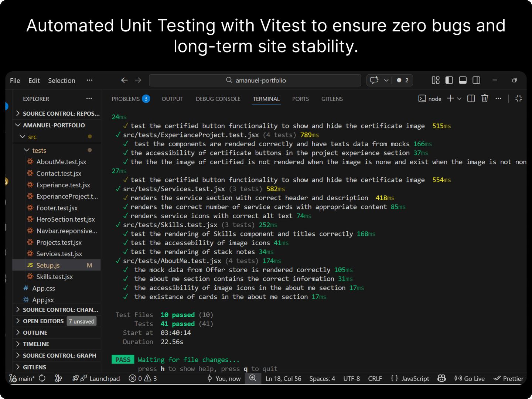Switch to the DEBUG CONSOLE tab
This screenshot has height=399, width=532.
218,99
